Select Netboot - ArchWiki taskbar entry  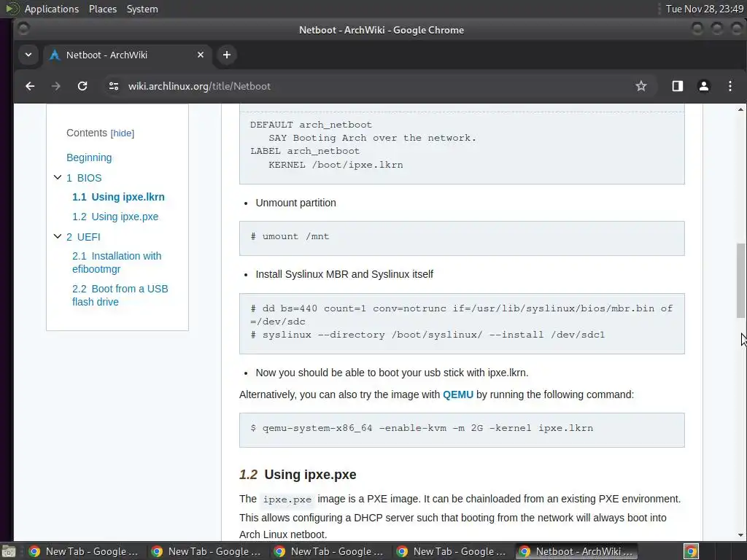[x=576, y=551]
